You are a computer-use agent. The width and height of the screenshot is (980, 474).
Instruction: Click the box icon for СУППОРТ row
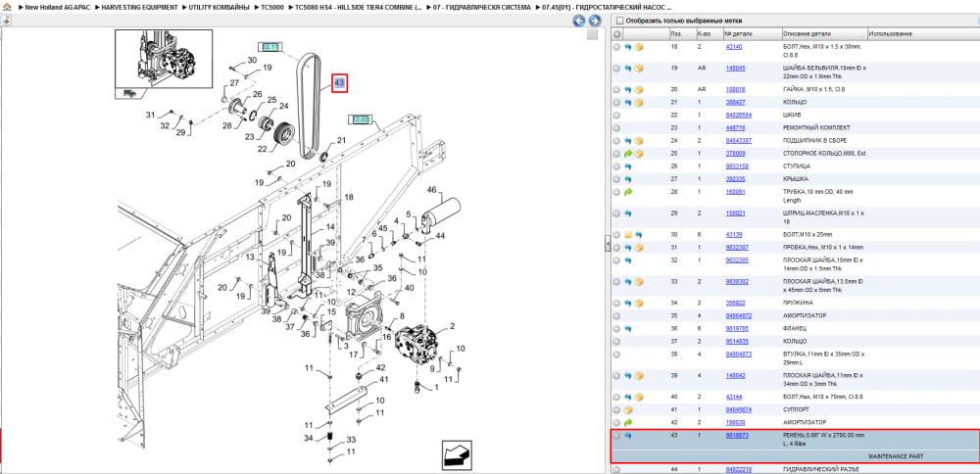coord(628,409)
